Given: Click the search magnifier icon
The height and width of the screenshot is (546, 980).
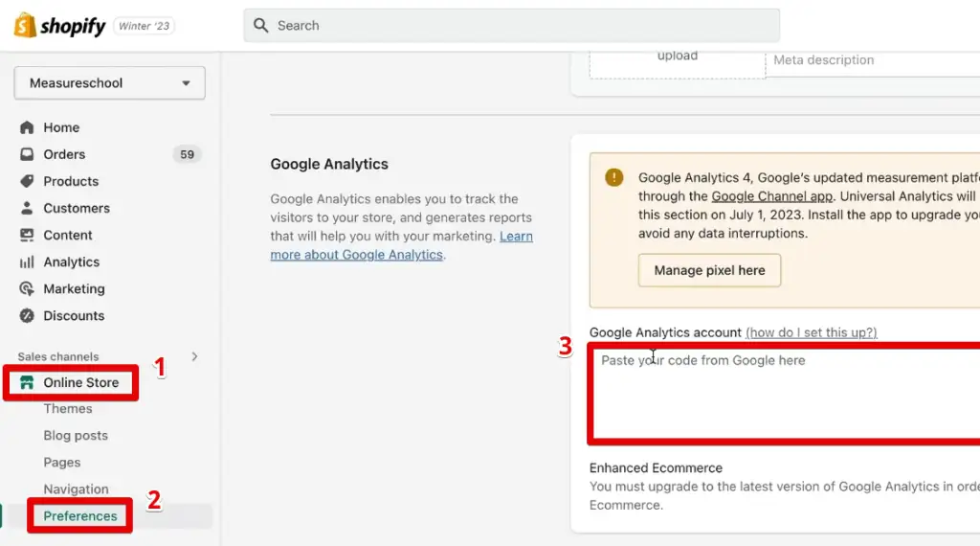Looking at the screenshot, I should point(261,26).
